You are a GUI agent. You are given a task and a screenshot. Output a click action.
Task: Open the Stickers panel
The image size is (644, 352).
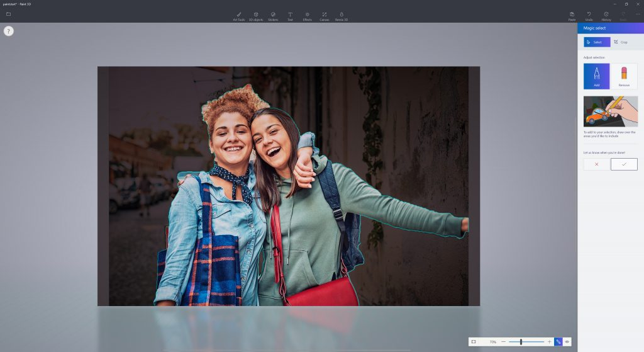(273, 16)
